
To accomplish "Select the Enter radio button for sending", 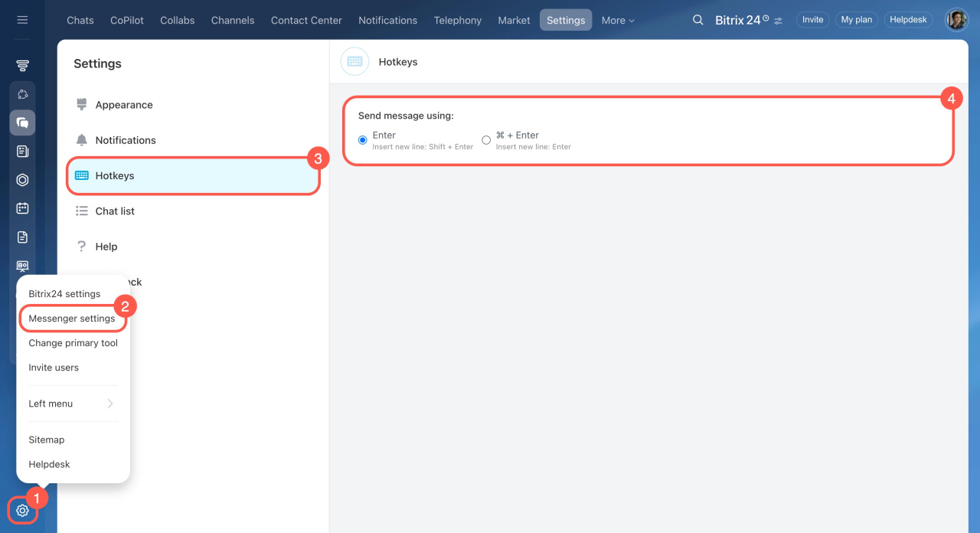I will pos(363,140).
